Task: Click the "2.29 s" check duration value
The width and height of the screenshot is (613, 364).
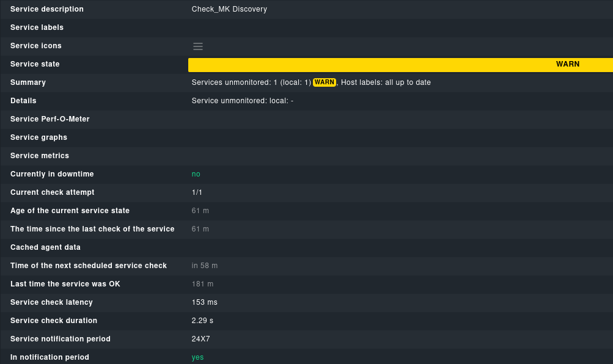Action: click(x=202, y=321)
